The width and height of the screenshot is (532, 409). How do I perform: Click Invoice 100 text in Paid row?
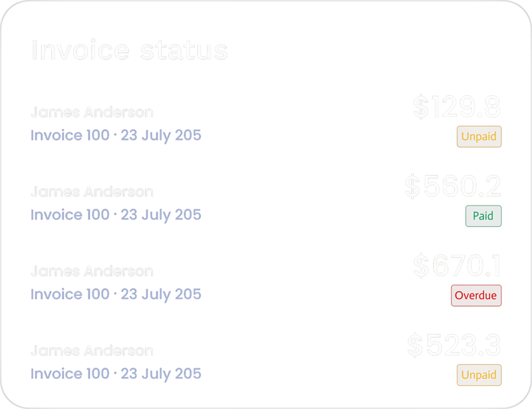pyautogui.click(x=70, y=215)
